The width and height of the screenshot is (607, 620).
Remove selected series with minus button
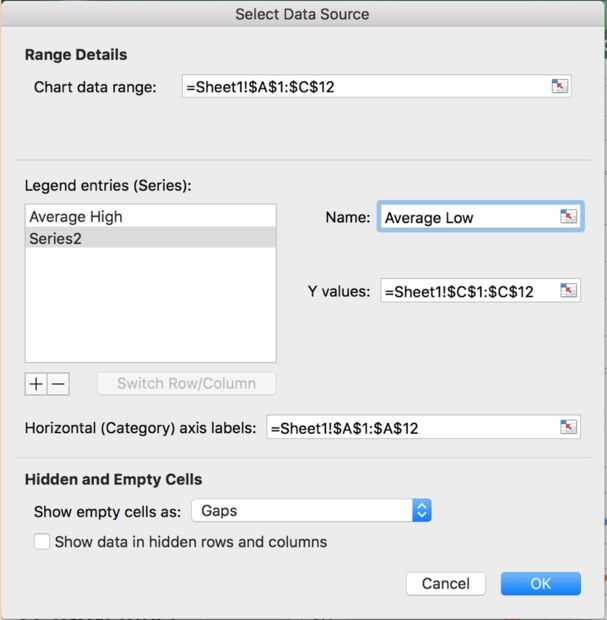(x=58, y=384)
